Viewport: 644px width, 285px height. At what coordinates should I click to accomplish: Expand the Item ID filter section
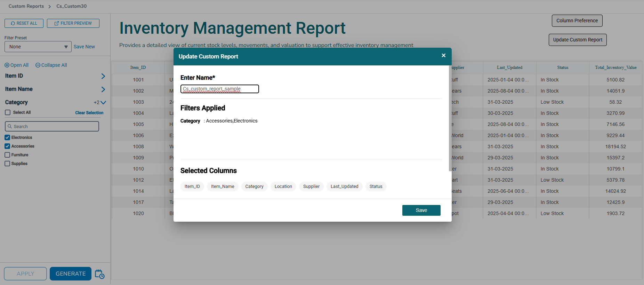[103, 76]
